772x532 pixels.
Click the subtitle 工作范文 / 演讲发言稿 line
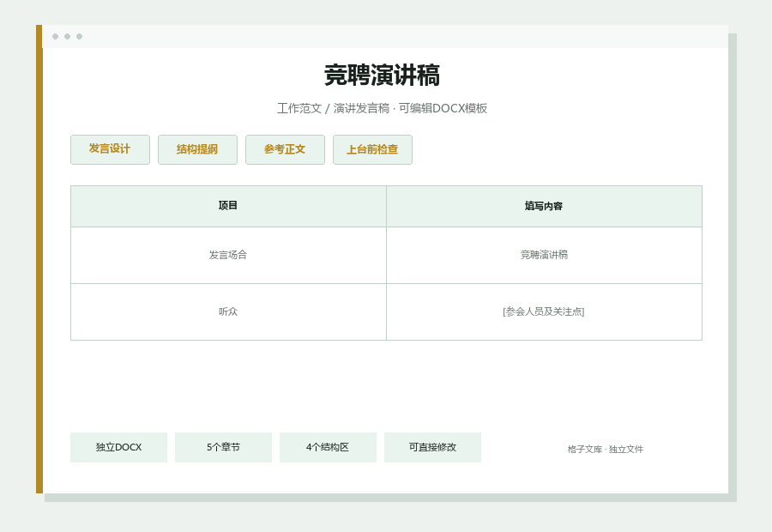tap(382, 108)
